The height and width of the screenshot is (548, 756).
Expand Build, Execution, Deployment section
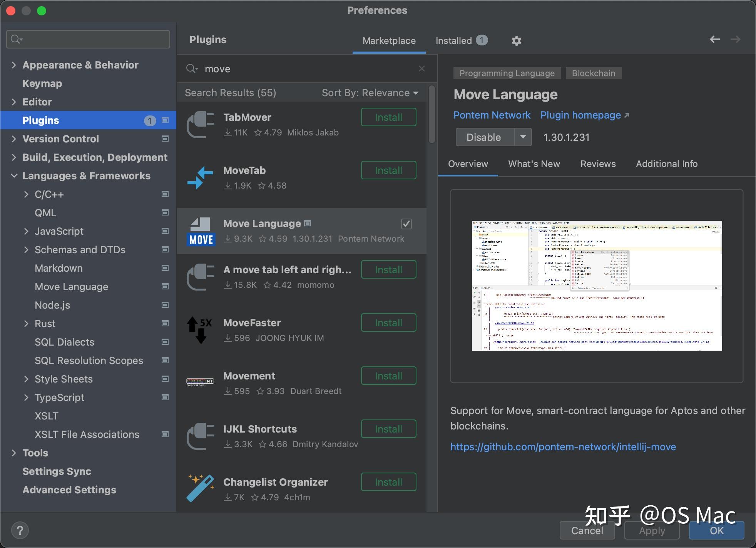(x=14, y=157)
